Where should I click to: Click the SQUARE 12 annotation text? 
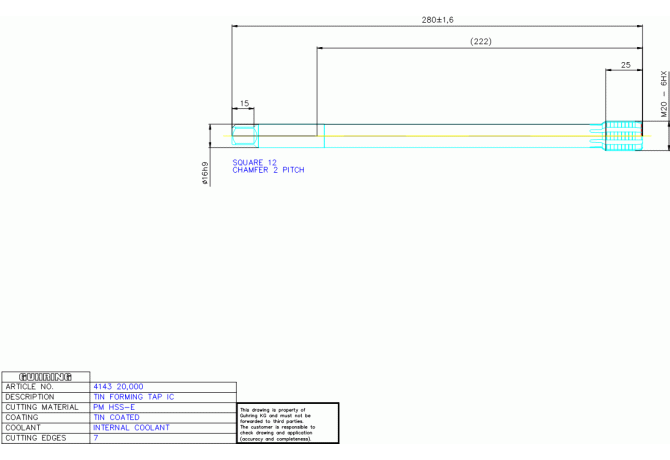point(255,162)
